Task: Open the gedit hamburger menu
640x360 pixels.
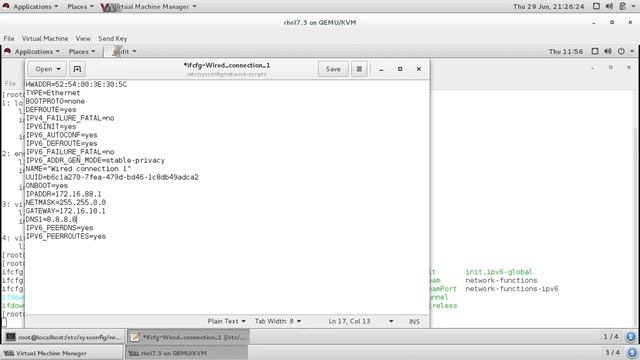Action: [x=359, y=69]
